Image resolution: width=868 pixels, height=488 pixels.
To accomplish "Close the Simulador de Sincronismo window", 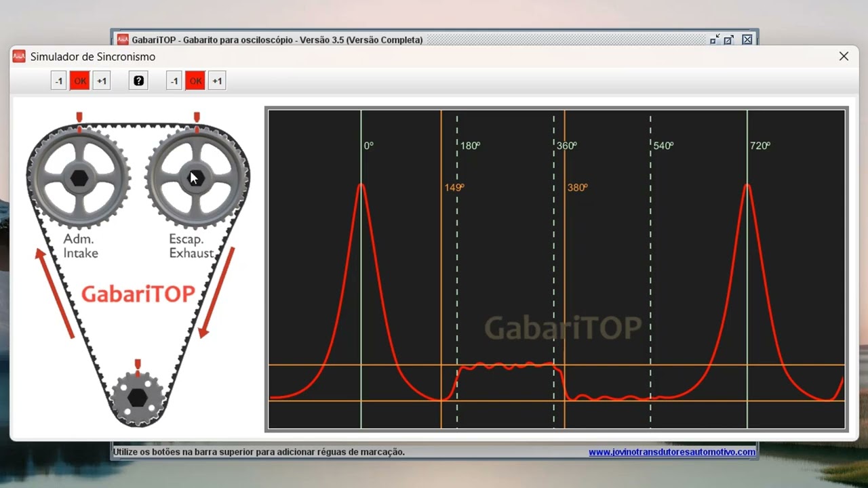I will click(844, 56).
